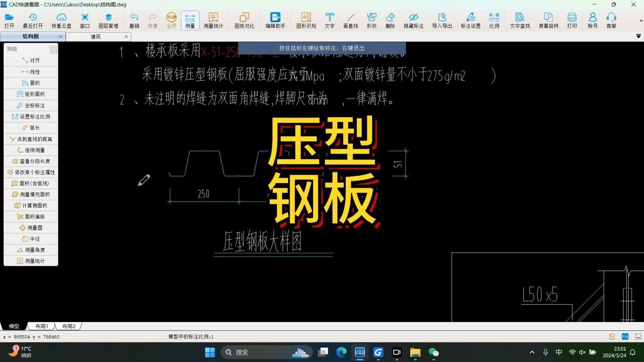Expand hidden icons in the Windows taskbar

pos(532,352)
